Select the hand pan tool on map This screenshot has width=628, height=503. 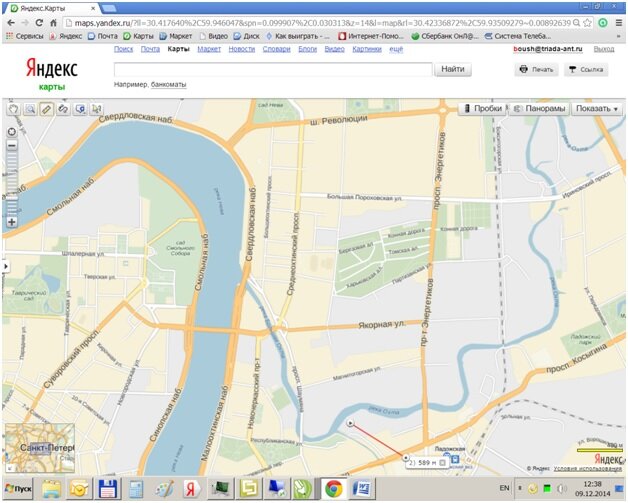pos(14,109)
